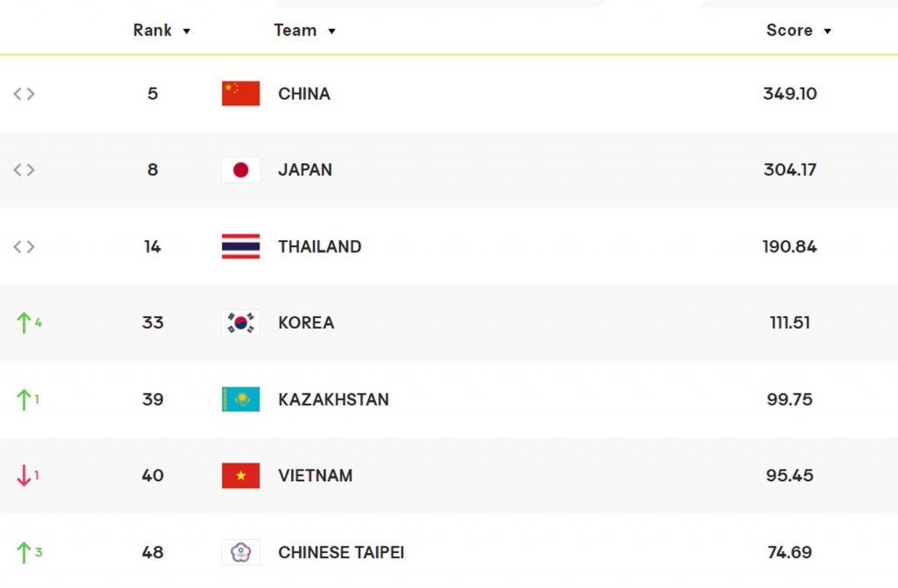
Task: Select the THAILAND team name
Action: [x=320, y=246]
